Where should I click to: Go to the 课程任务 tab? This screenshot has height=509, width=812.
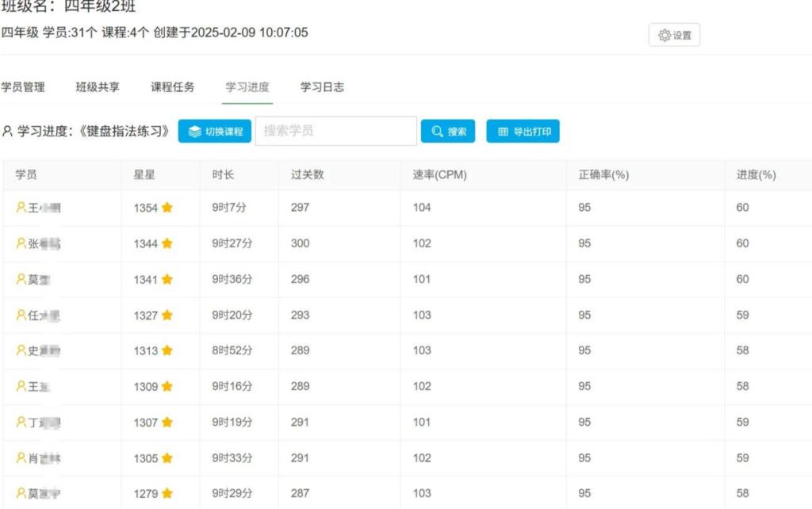[x=173, y=87]
